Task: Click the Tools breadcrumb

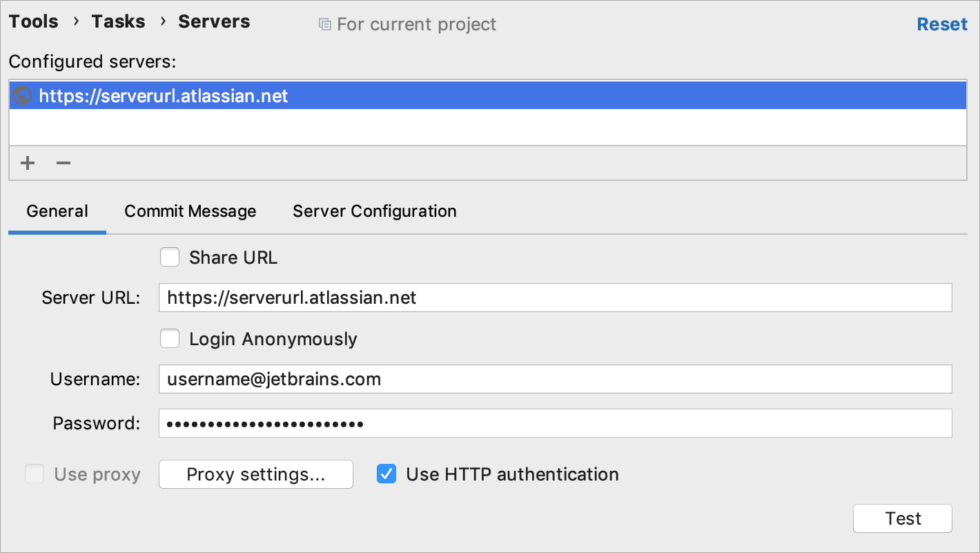Action: [x=32, y=21]
